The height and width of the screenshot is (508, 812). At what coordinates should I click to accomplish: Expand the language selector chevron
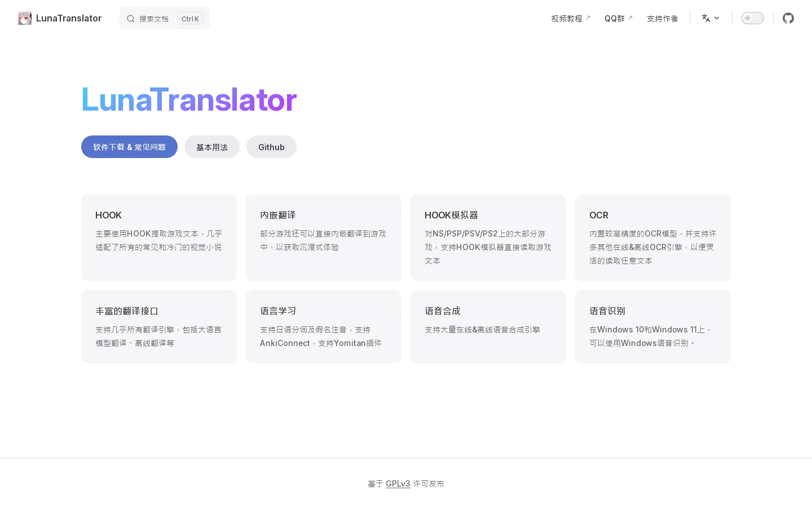(717, 18)
